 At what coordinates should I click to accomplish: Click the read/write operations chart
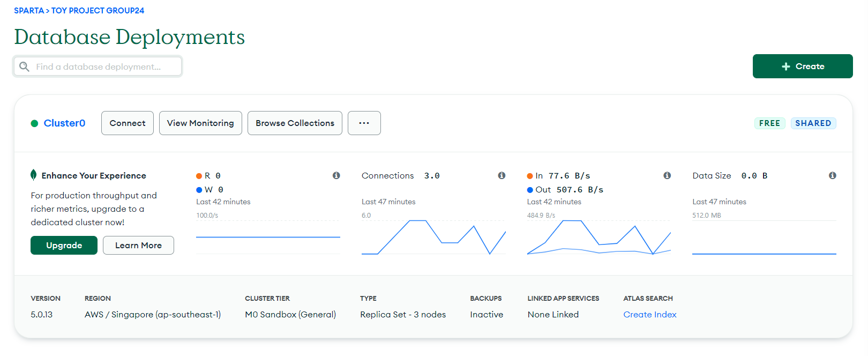tap(268, 237)
